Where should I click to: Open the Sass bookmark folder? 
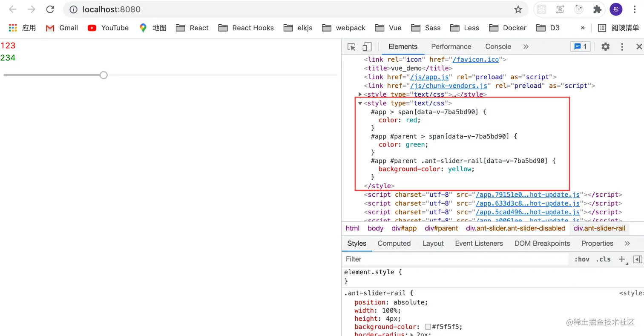pos(426,28)
